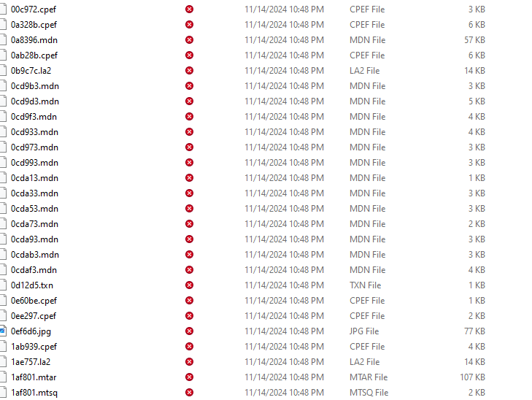Click the sync error icon for 0a8396.mdn
Screen dimensions: 532x400
(x=189, y=40)
